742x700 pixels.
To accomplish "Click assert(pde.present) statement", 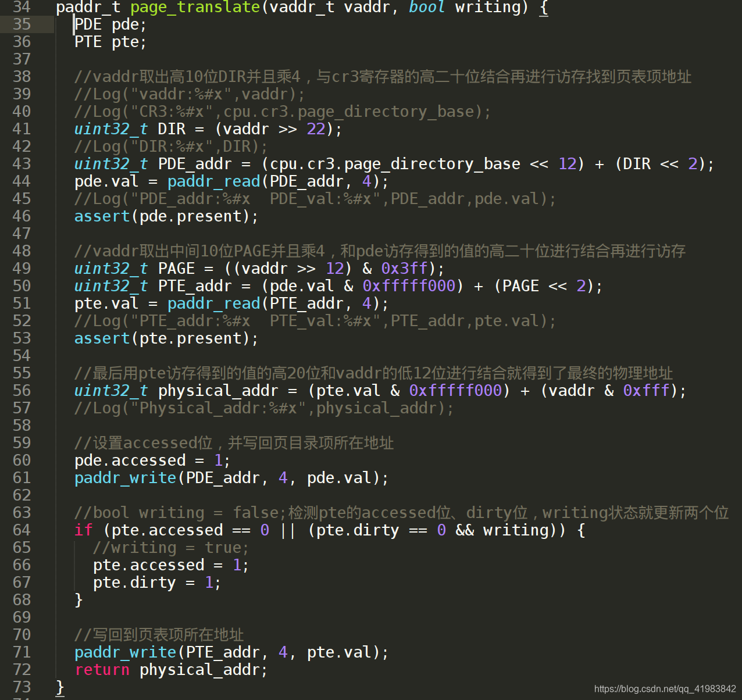I will click(x=166, y=216).
